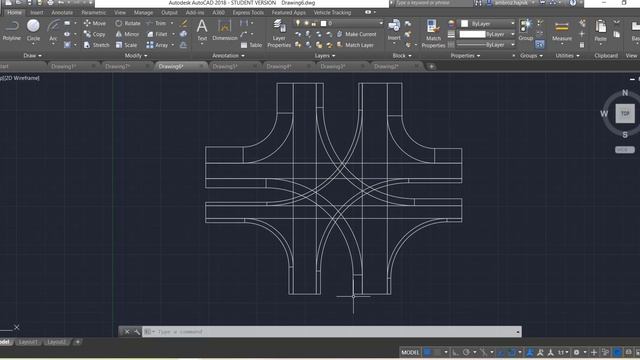Toggle grid display in status bar
Viewport: 640px width, 360px height.
pyautogui.click(x=427, y=352)
